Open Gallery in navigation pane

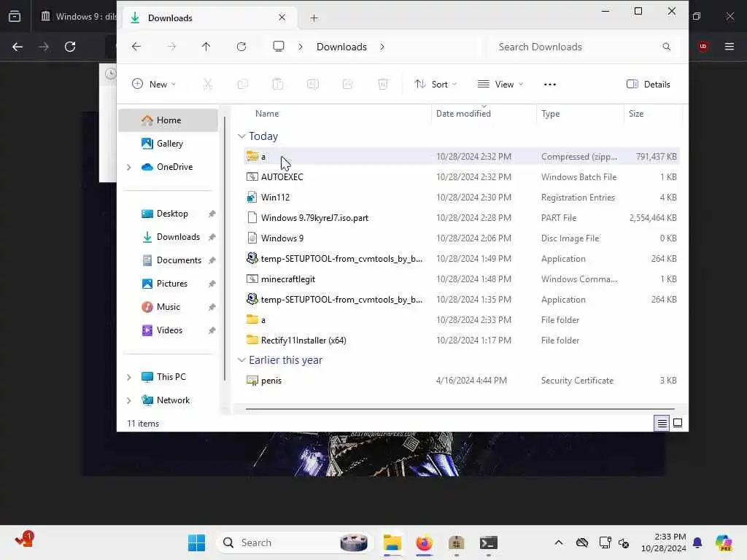click(169, 144)
